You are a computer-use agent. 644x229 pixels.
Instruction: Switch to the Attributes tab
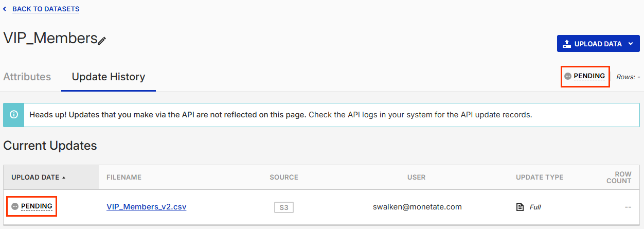(27, 77)
